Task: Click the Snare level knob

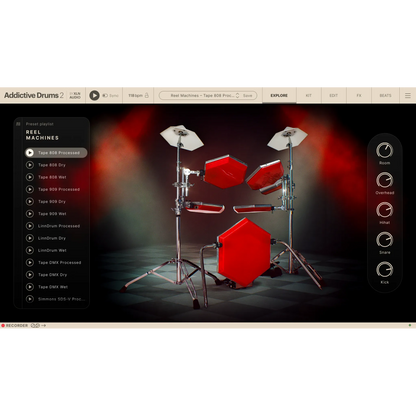Action: pyautogui.click(x=384, y=240)
